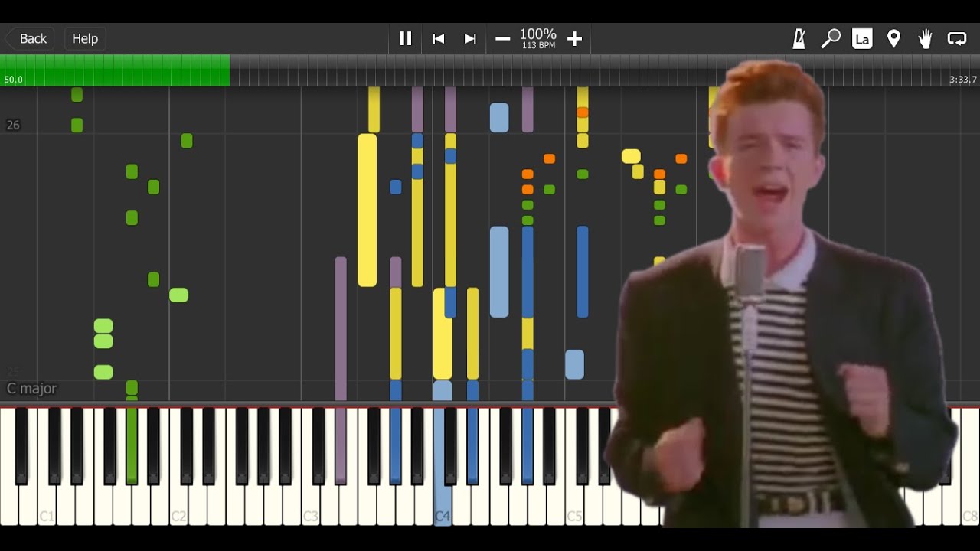Image resolution: width=980 pixels, height=551 pixels.
Task: Click measure number 26 label
Action: click(13, 125)
